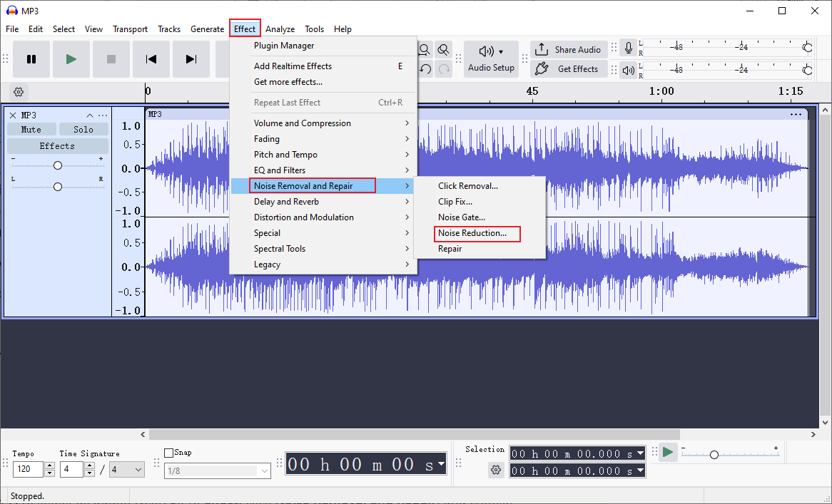The height and width of the screenshot is (504, 832).
Task: Open the Snap interval dropdown
Action: point(218,470)
